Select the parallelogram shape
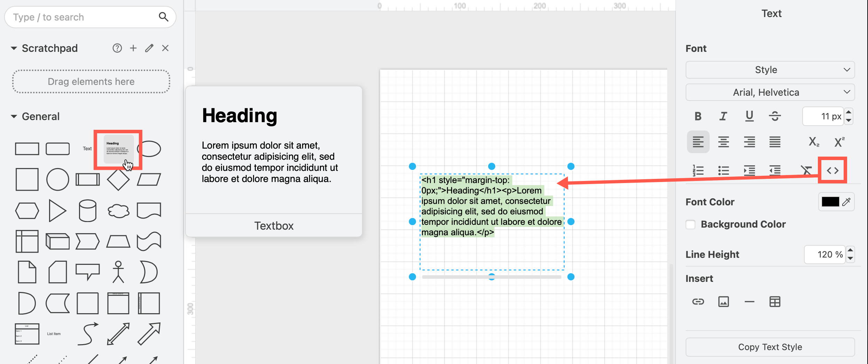Viewport: 868px width, 364px height. (x=149, y=180)
